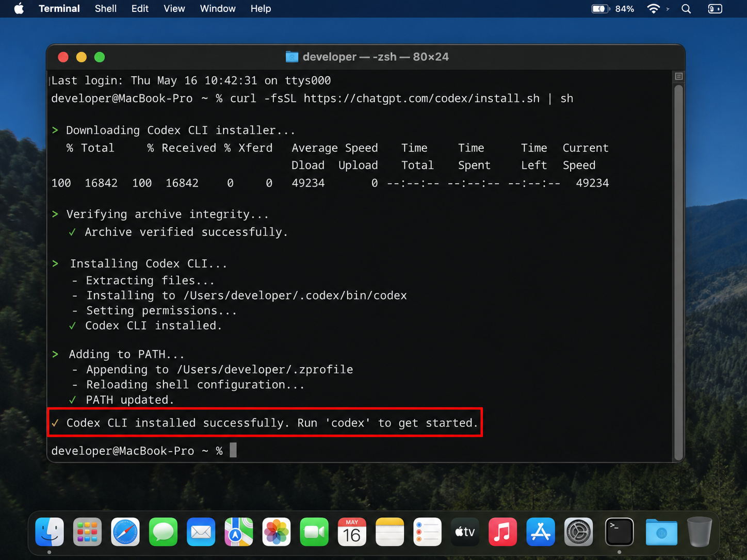This screenshot has width=747, height=560.
Task: Click the /Users/developer/.zprofile path line
Action: click(x=220, y=370)
